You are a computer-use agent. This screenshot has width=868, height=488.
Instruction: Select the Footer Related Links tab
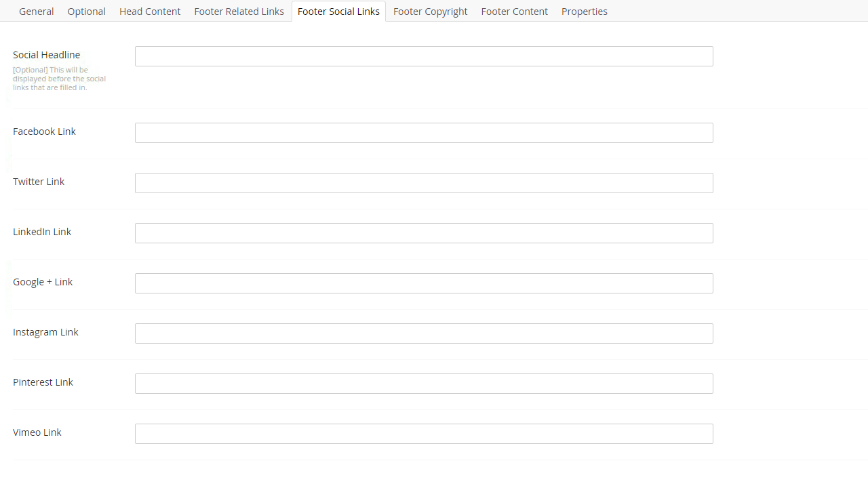pos(239,12)
